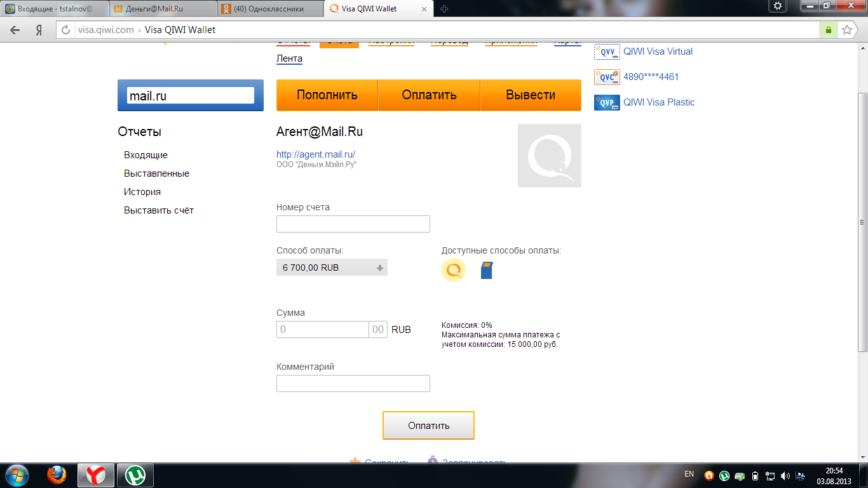Open the Лента menu link
868x488 pixels.
289,58
